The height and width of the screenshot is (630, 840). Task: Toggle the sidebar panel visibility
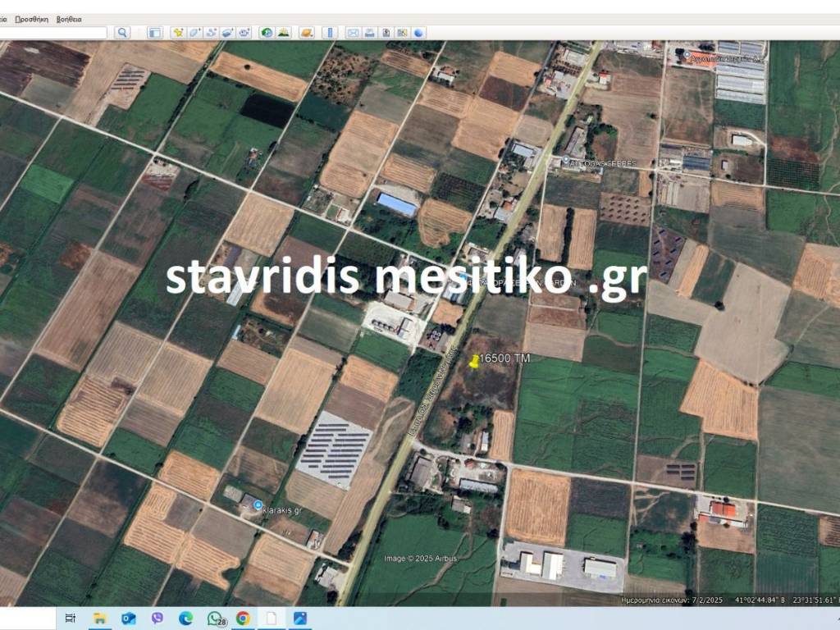(154, 33)
